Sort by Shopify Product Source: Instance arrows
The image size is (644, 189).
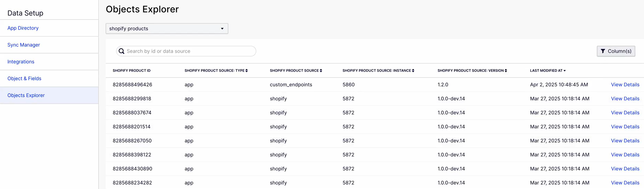point(413,71)
